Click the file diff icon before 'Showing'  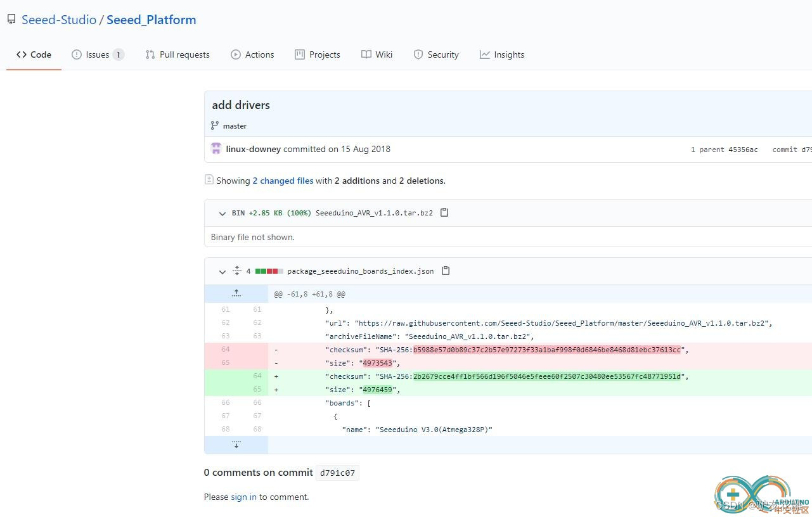209,180
